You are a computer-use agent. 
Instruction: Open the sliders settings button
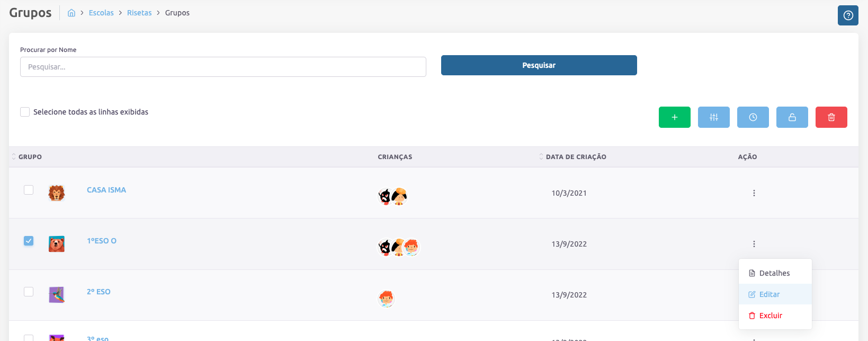[713, 117]
